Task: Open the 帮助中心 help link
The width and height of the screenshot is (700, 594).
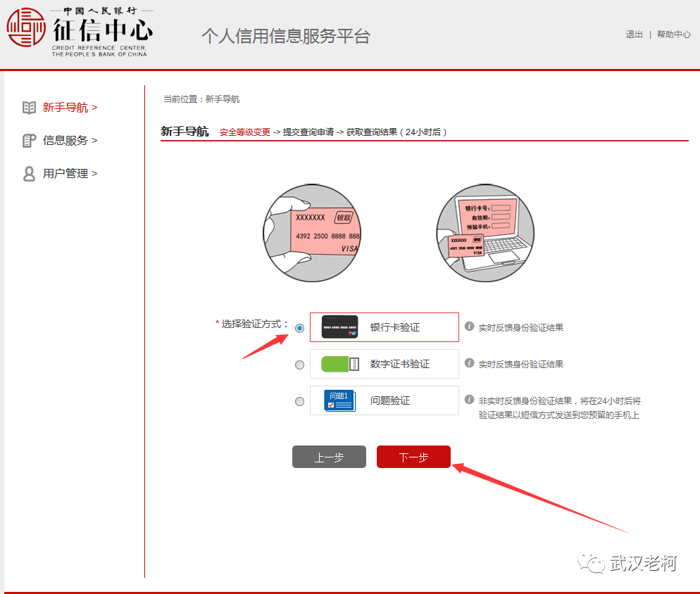Action: click(x=674, y=34)
